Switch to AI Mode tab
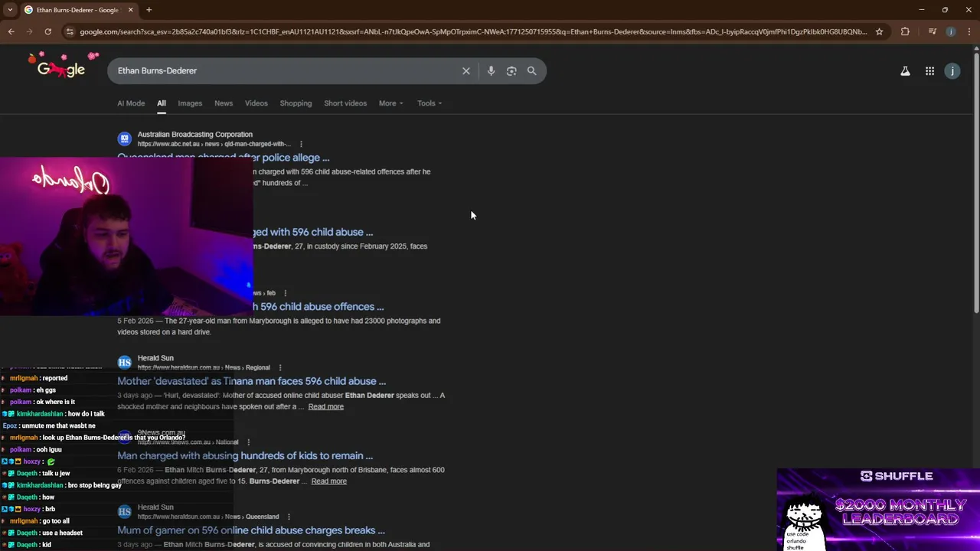Viewport: 980px width, 551px height. (131, 103)
